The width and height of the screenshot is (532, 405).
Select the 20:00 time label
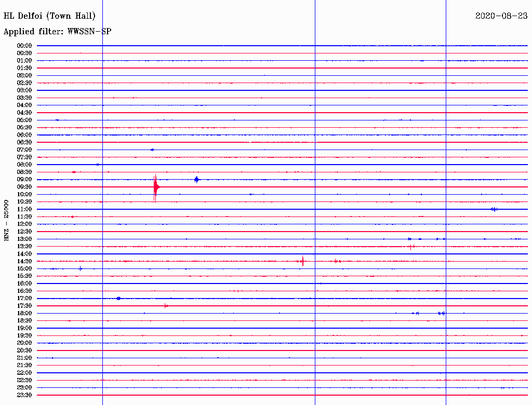[x=24, y=343]
